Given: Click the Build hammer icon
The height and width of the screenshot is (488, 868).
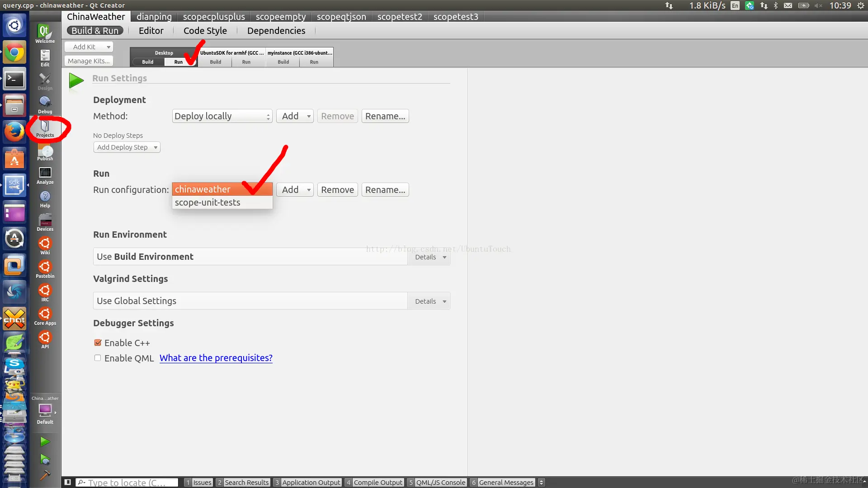Looking at the screenshot, I should tap(45, 475).
